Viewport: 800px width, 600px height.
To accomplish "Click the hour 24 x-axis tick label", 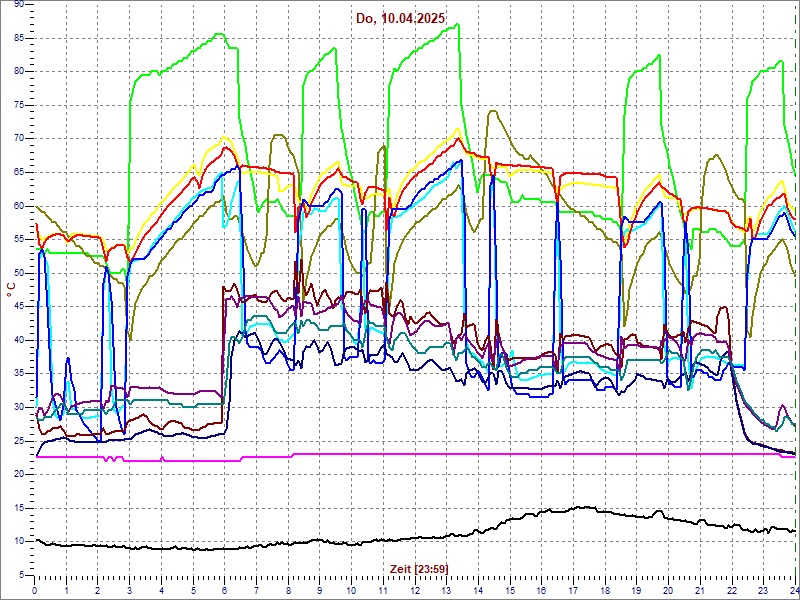I will 792,590.
